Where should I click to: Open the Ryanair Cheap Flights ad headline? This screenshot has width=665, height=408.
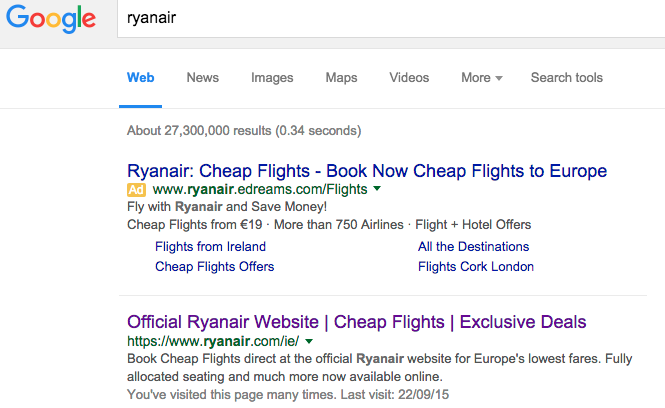point(367,171)
